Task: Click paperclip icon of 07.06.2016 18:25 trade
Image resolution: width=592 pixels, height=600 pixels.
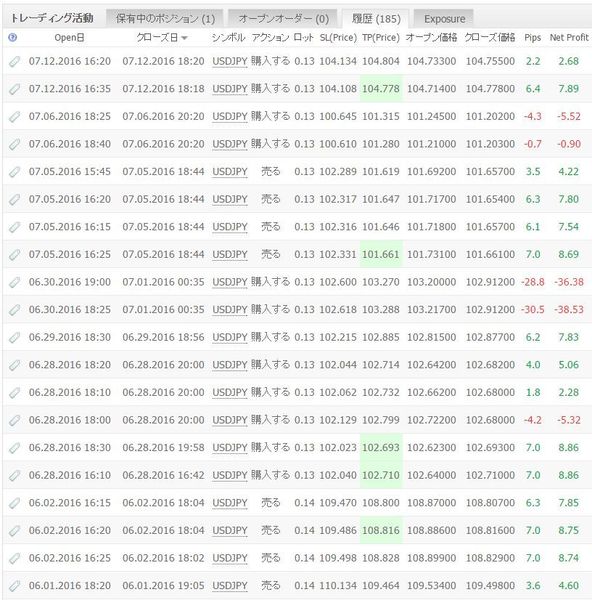Action: (15, 116)
